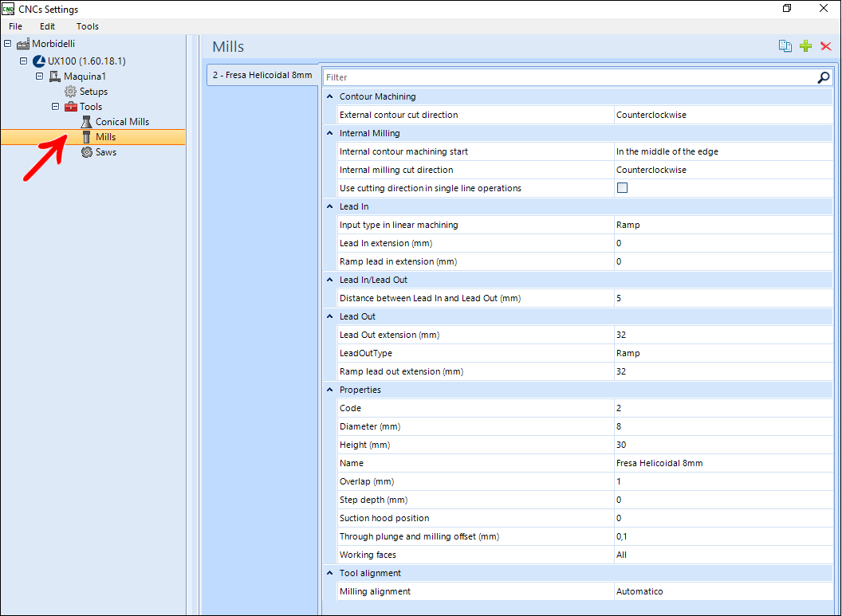The height and width of the screenshot is (616, 842).
Task: Open Milling alignment Automatico value
Action: pos(723,591)
